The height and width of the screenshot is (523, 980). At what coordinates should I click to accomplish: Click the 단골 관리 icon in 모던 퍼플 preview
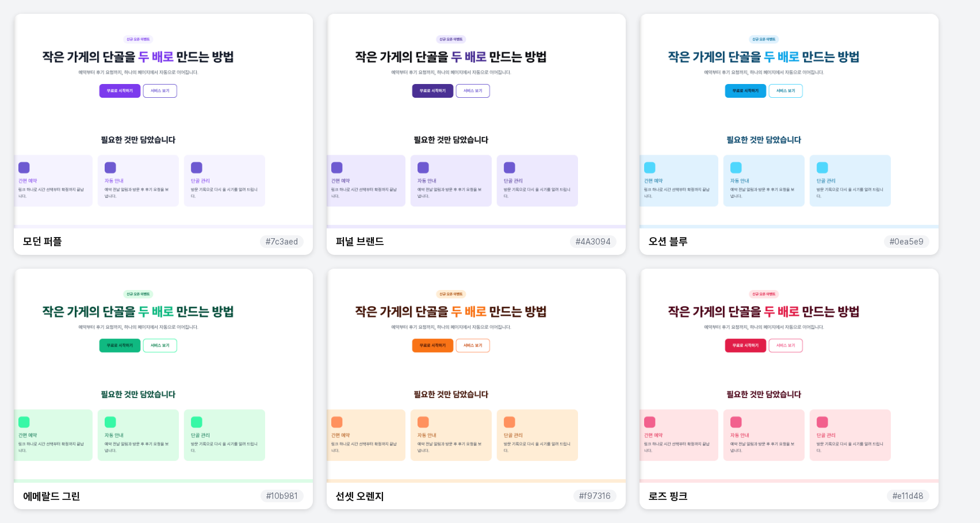197,167
